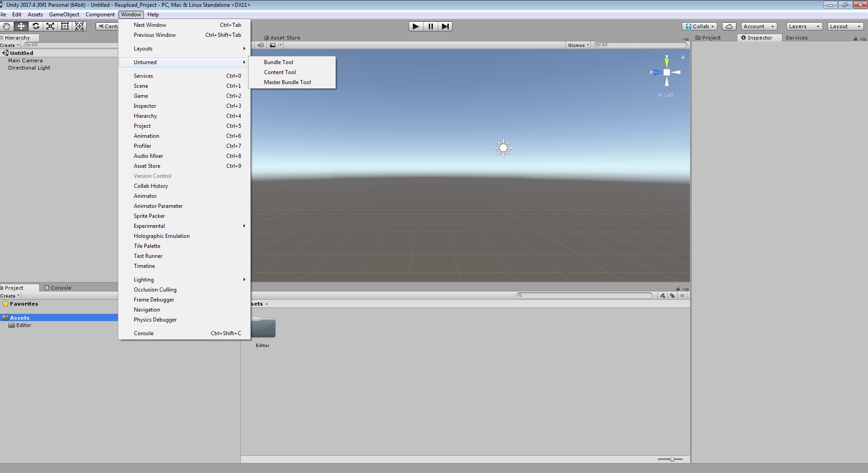868x473 pixels.
Task: Switch to the Services tab
Action: 797,38
